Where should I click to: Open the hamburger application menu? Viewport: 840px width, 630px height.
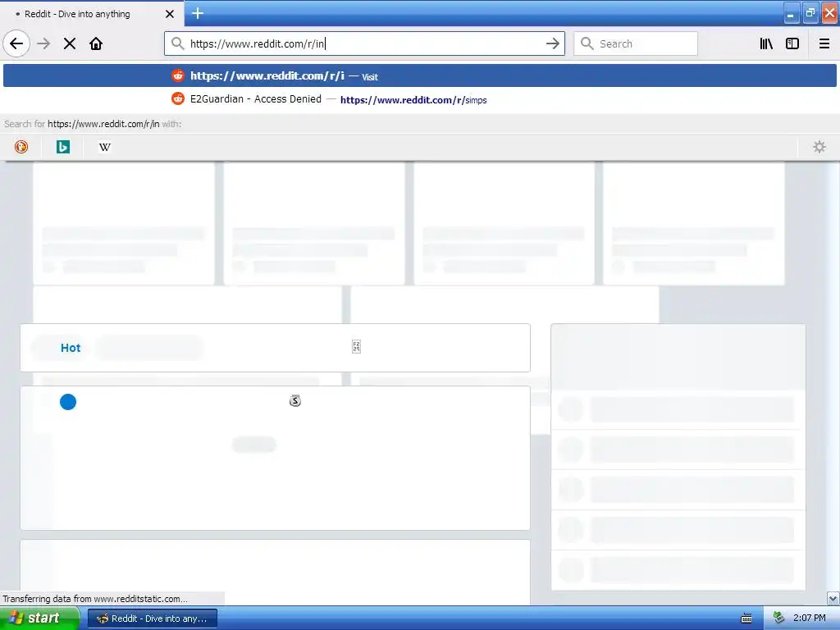(x=824, y=44)
